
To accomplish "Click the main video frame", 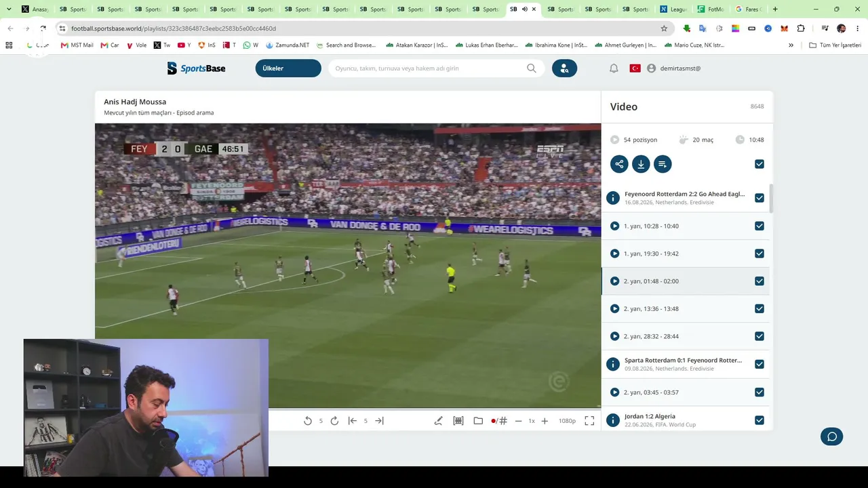I will point(348,266).
